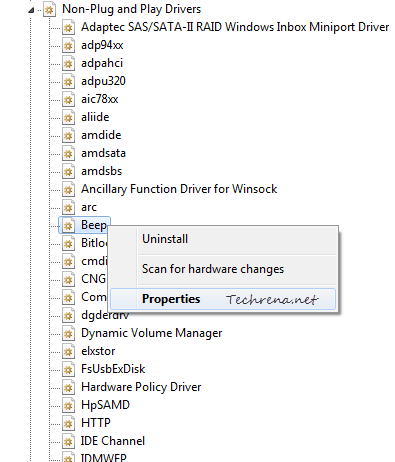The width and height of the screenshot is (395, 462).
Task: Select the adpahci entry text
Action: point(102,63)
